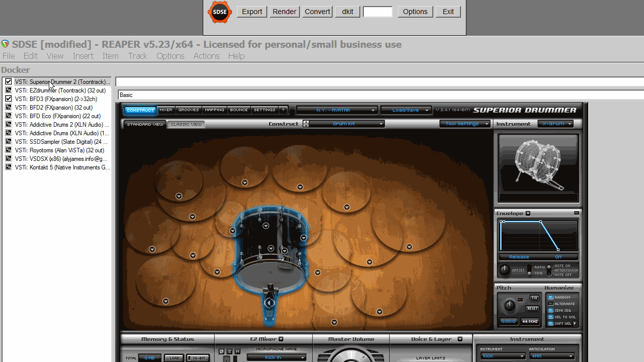
Task: Click the Construct stepper arrows
Action: (x=306, y=124)
